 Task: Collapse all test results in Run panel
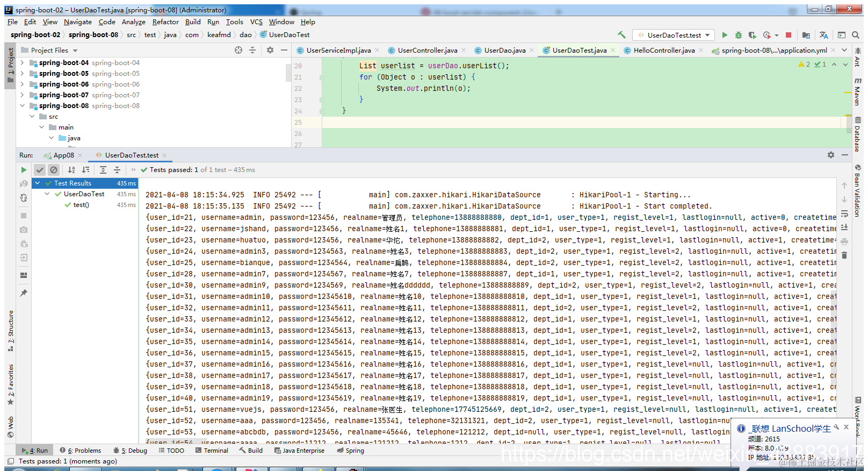pyautogui.click(x=117, y=170)
